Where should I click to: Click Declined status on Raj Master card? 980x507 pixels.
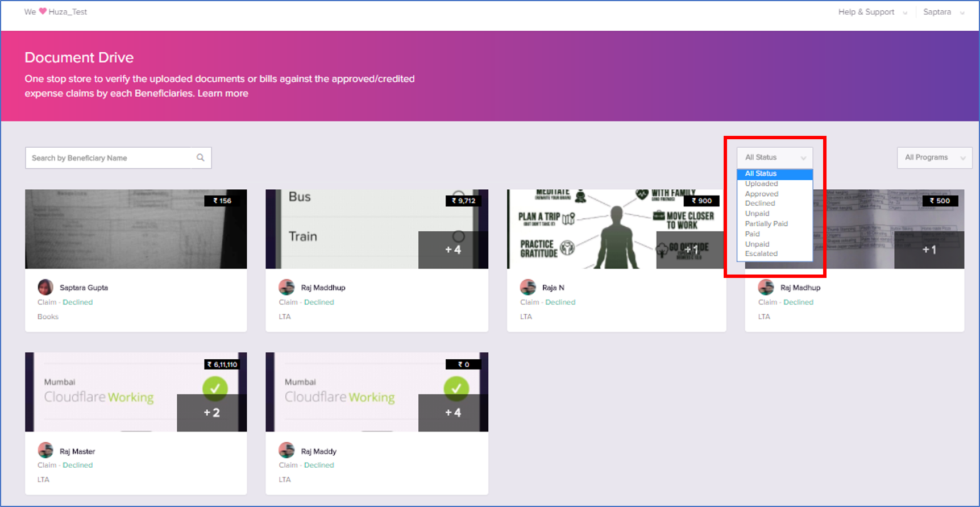78,465
